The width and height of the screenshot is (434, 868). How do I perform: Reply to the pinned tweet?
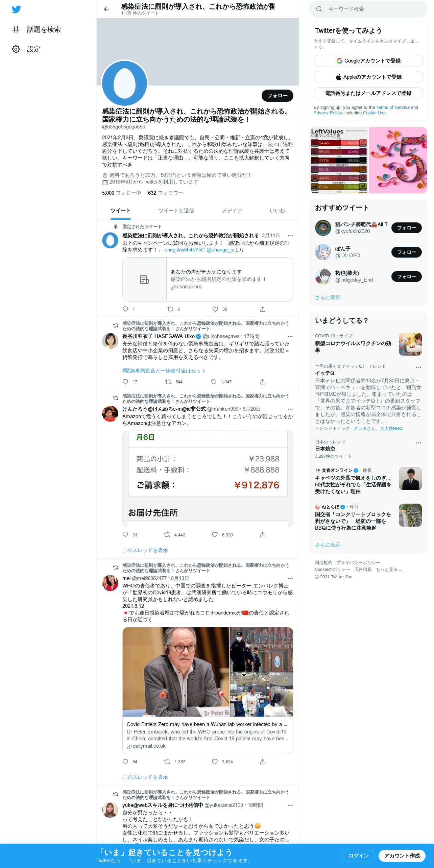tap(125, 309)
